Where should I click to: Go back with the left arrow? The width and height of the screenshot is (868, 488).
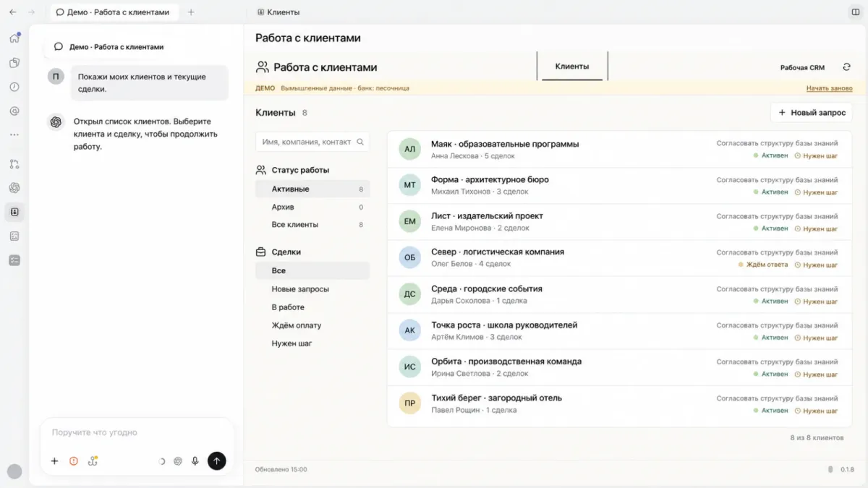12,12
